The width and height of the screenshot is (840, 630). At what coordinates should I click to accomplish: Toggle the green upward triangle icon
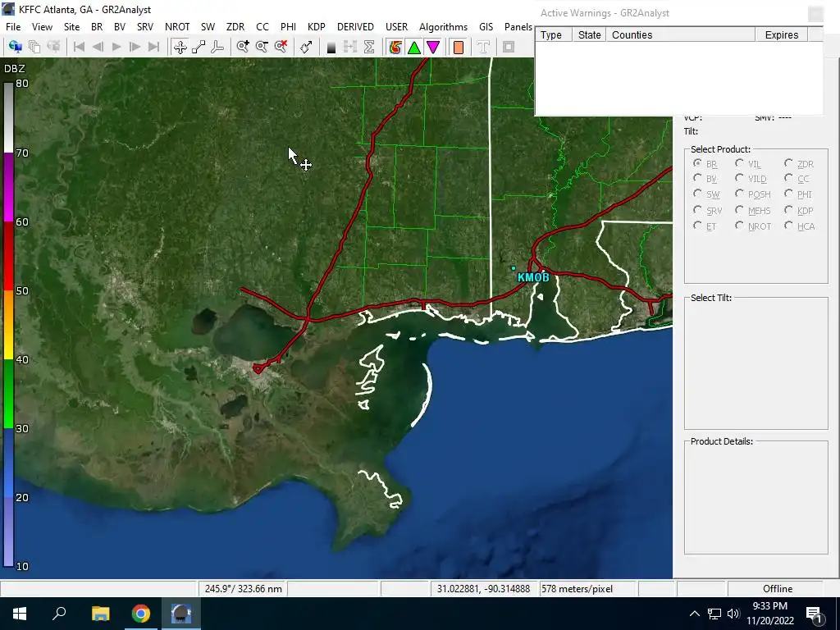[414, 47]
